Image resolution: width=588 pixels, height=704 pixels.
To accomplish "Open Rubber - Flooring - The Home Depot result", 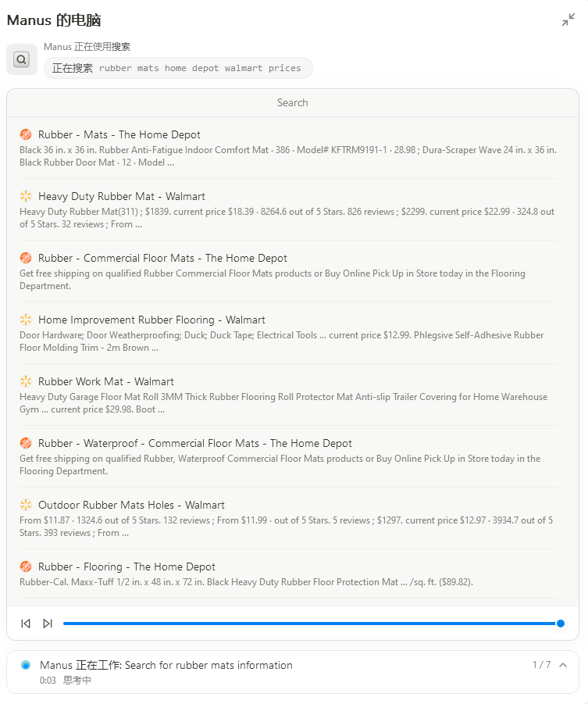I will pos(127,566).
